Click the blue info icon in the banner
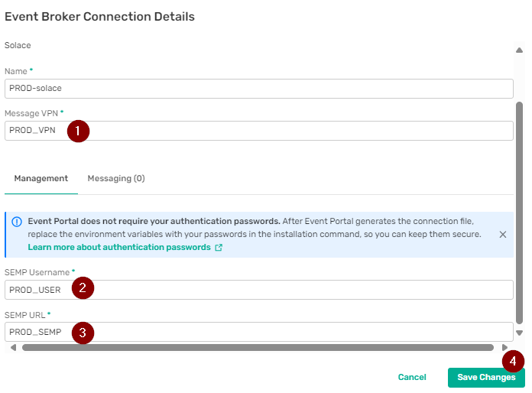This screenshot has height=393, width=532. click(17, 222)
